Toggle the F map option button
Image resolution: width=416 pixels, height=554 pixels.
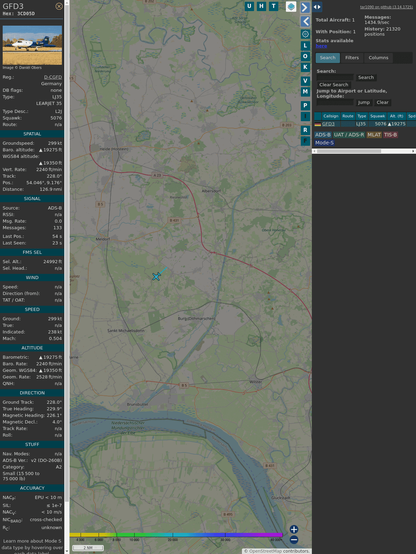[305, 141]
